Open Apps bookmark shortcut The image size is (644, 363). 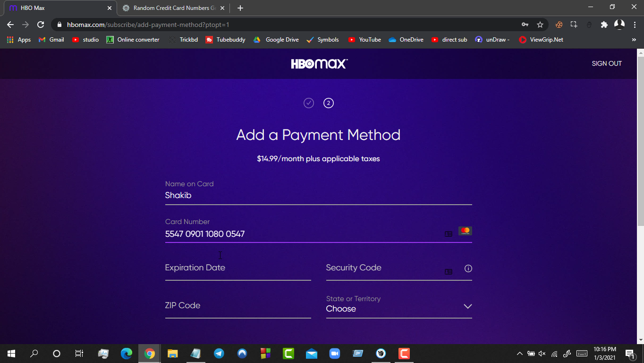pyautogui.click(x=19, y=40)
